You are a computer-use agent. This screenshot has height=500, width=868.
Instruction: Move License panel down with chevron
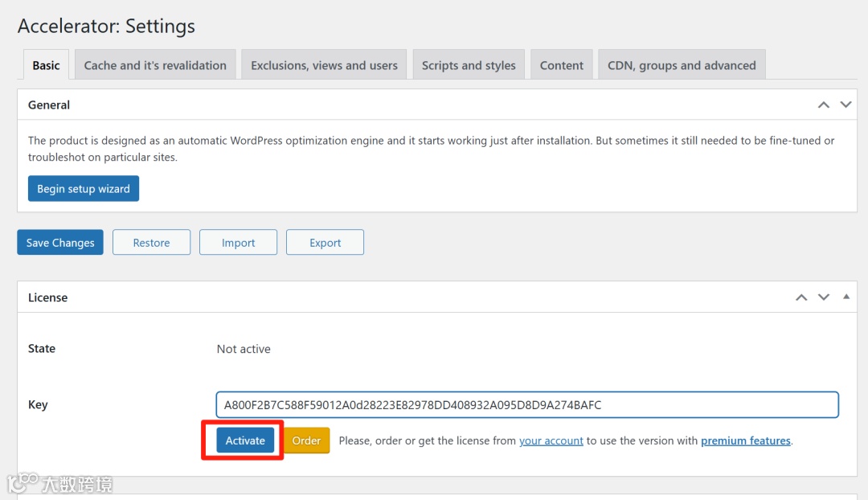click(x=824, y=297)
